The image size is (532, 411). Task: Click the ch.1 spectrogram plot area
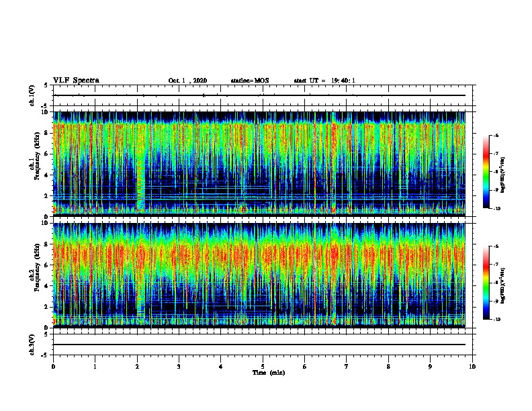click(259, 164)
